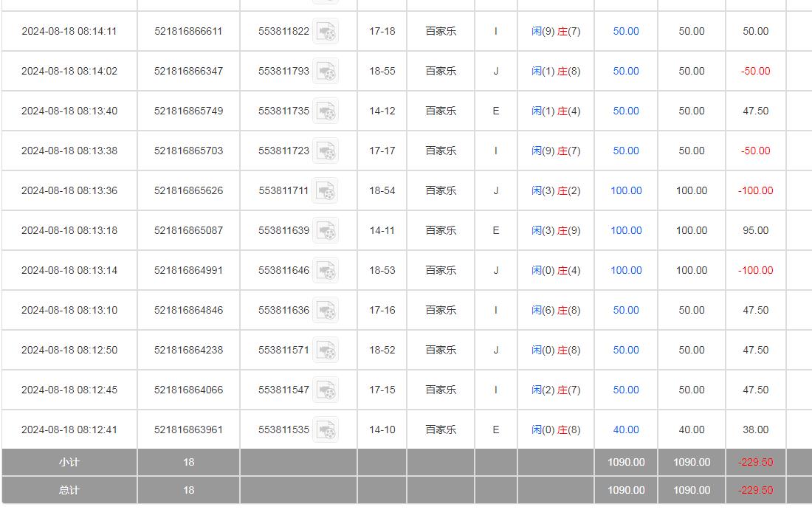
Task: Click the red -229.50 total in 总计 row
Action: click(x=756, y=491)
